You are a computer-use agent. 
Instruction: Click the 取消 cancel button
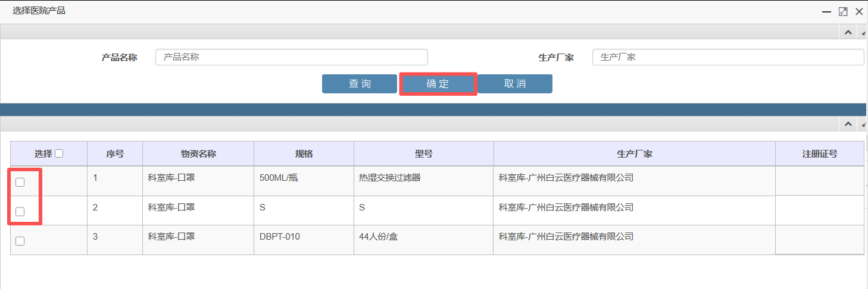click(515, 84)
